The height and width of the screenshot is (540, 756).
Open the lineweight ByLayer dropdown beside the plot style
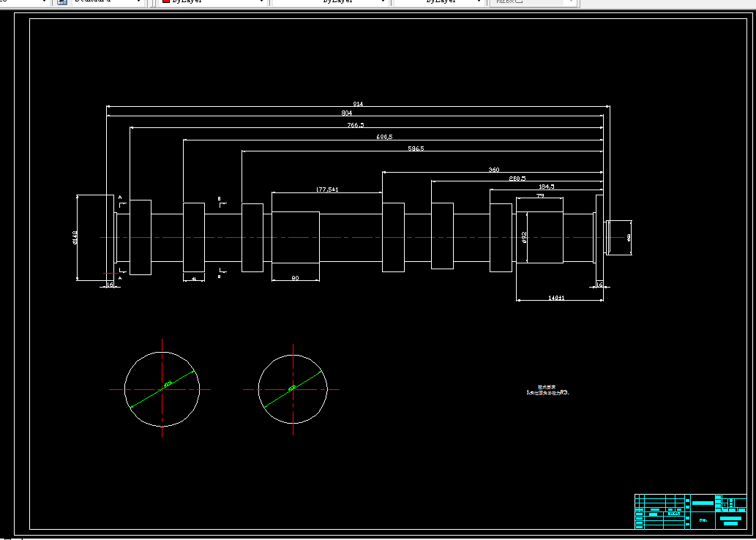(x=439, y=1)
